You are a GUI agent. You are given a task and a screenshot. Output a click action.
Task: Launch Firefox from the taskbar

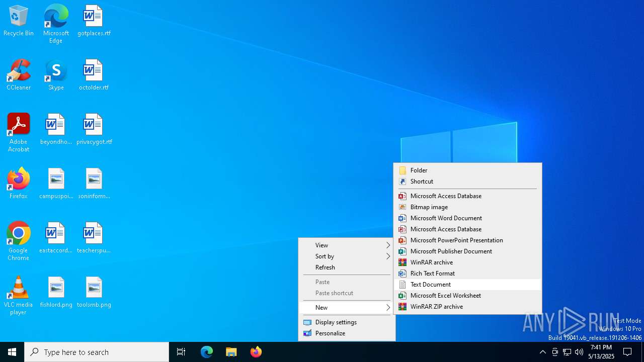click(256, 352)
